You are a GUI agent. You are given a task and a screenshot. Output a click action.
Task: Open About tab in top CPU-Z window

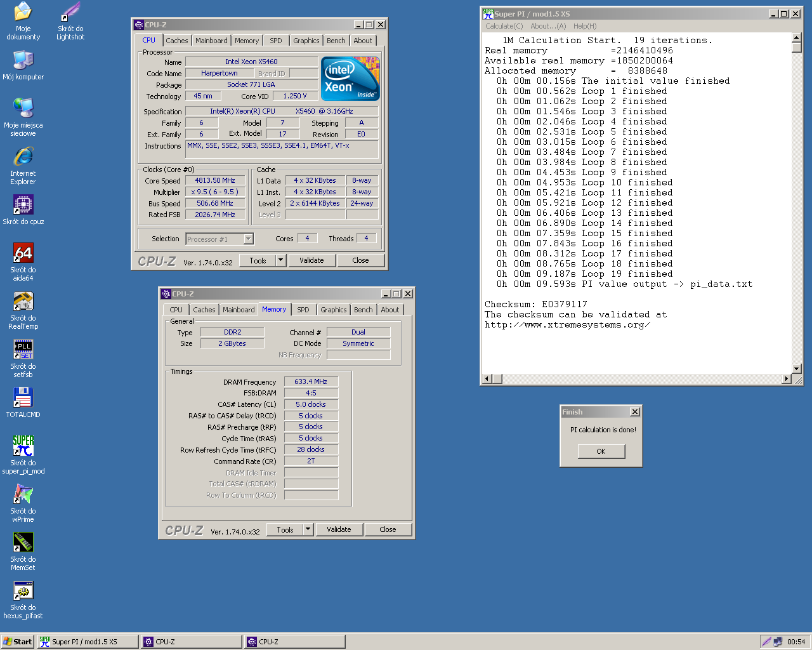pos(363,41)
